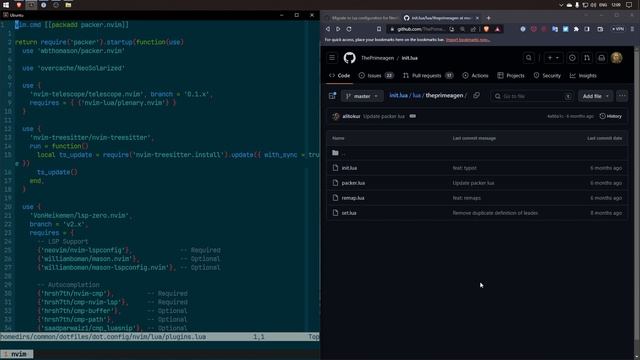Select the Actions tab

tap(476, 76)
